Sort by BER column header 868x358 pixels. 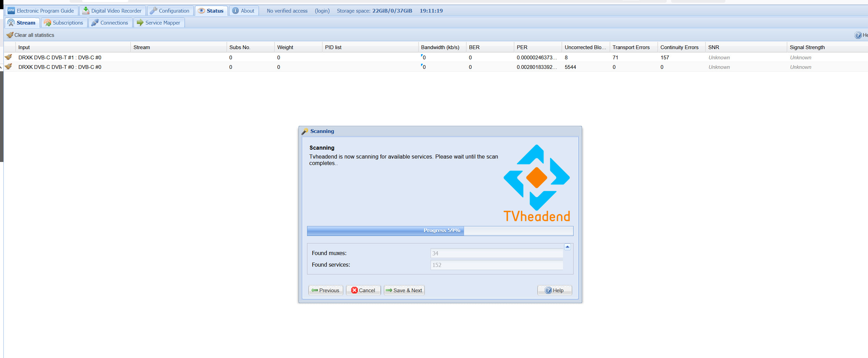coord(490,47)
